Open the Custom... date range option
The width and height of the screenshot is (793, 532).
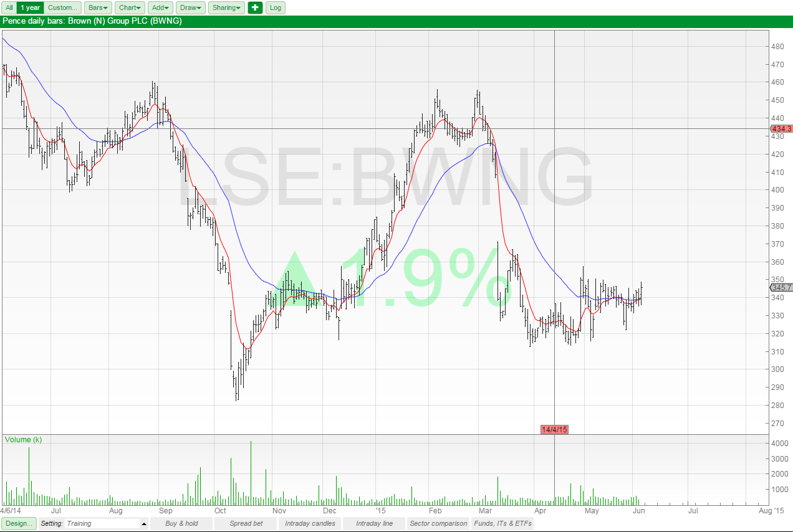point(63,7)
